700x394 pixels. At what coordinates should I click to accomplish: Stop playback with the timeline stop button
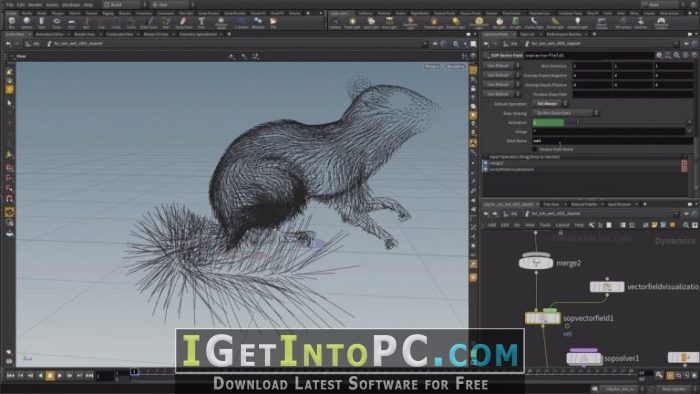click(x=50, y=376)
